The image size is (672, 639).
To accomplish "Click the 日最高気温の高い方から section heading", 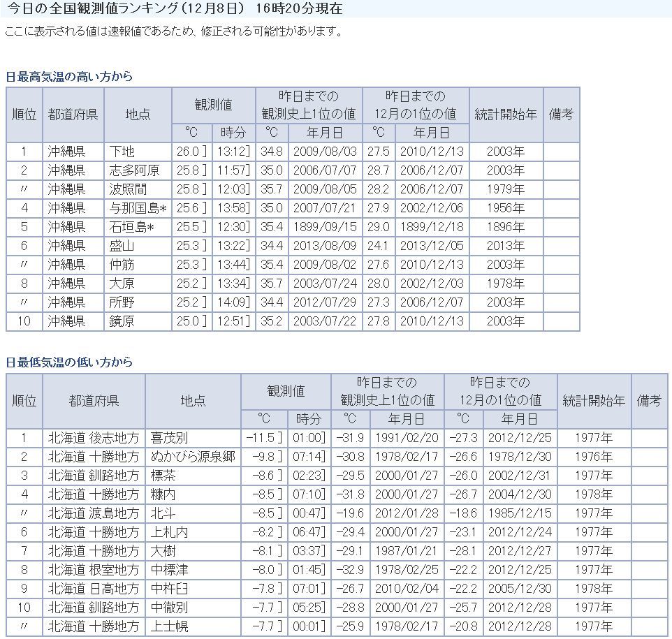I will pos(69,76).
